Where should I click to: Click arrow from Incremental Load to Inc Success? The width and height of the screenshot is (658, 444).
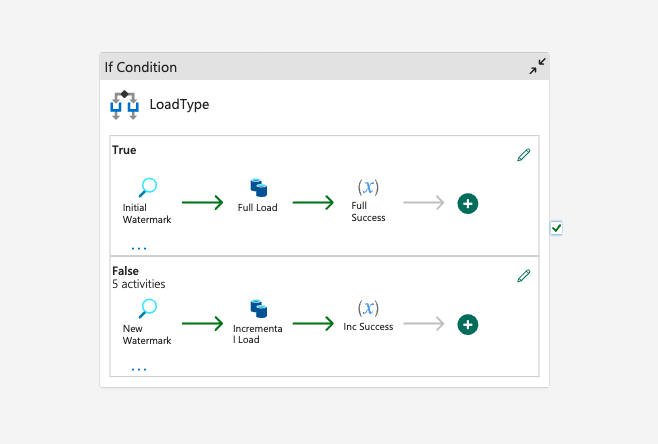(x=313, y=324)
